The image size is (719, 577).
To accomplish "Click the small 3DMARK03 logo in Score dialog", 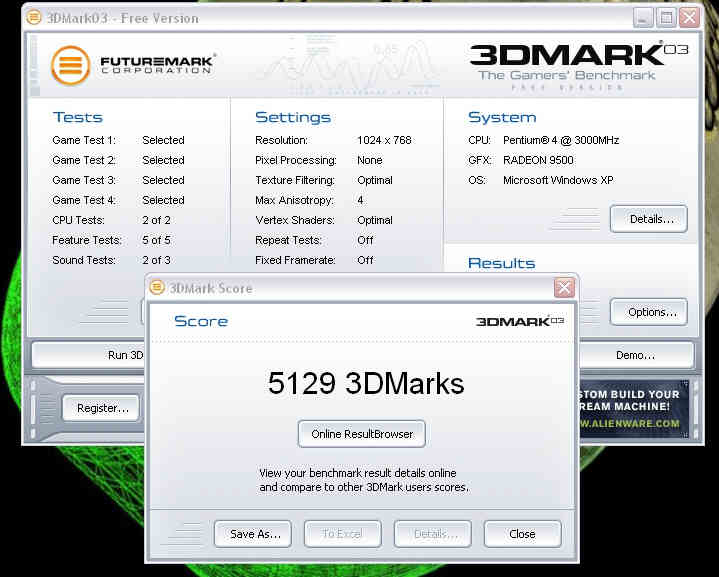I will pos(520,321).
